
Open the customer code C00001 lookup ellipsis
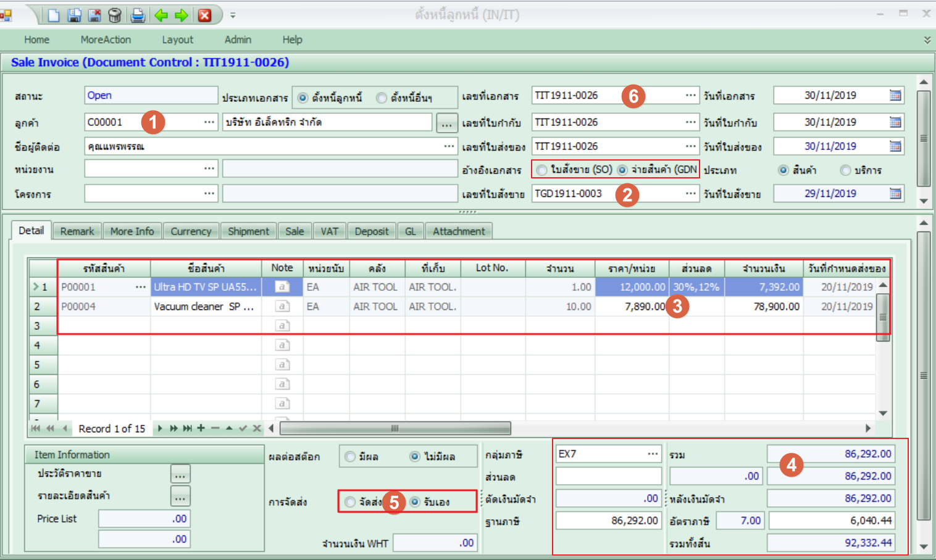point(209,122)
